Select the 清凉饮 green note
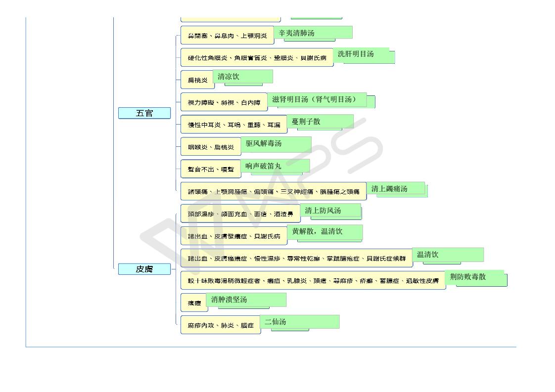Image resolution: width=555 pixels, height=392 pixels. [x=242, y=77]
